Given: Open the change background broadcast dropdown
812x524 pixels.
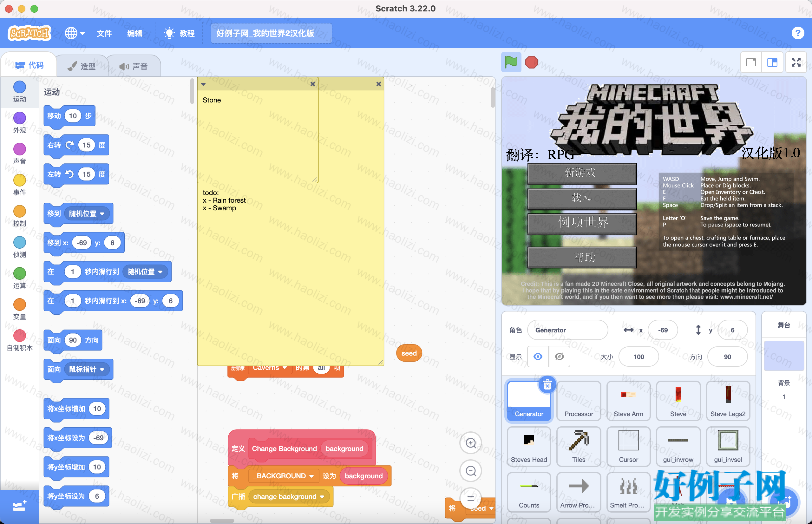Looking at the screenshot, I should point(289,496).
